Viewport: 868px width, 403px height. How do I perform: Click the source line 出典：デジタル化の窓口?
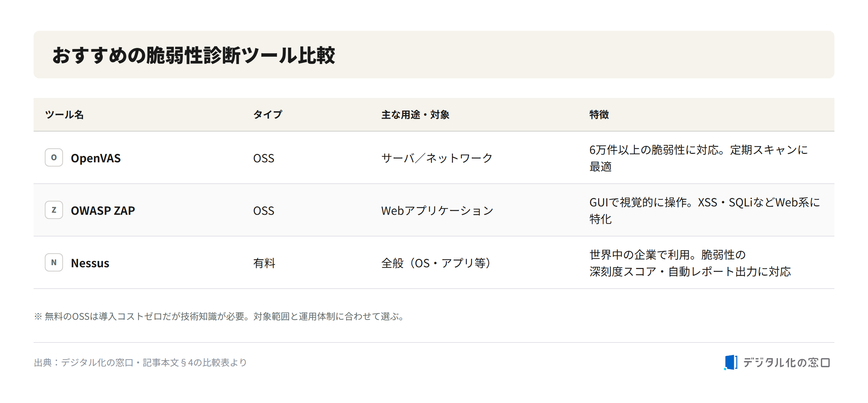140,362
